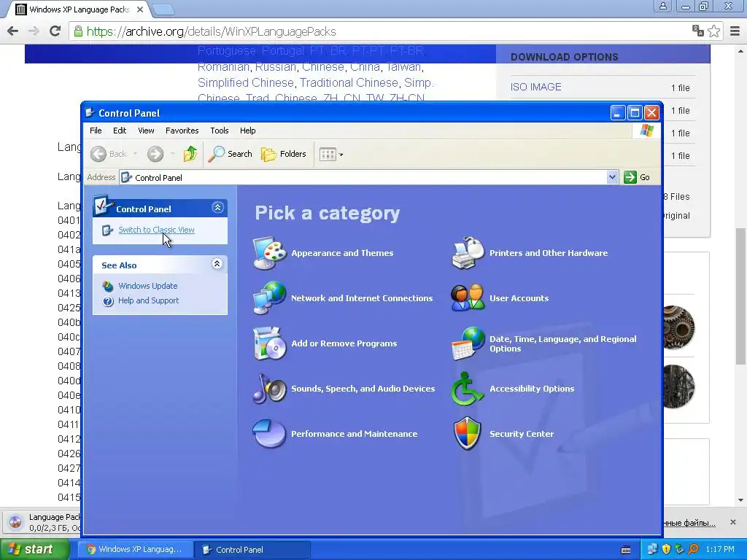The height and width of the screenshot is (560, 747).
Task: Click the browser page vertical scrollbar thumb
Action: [741, 296]
